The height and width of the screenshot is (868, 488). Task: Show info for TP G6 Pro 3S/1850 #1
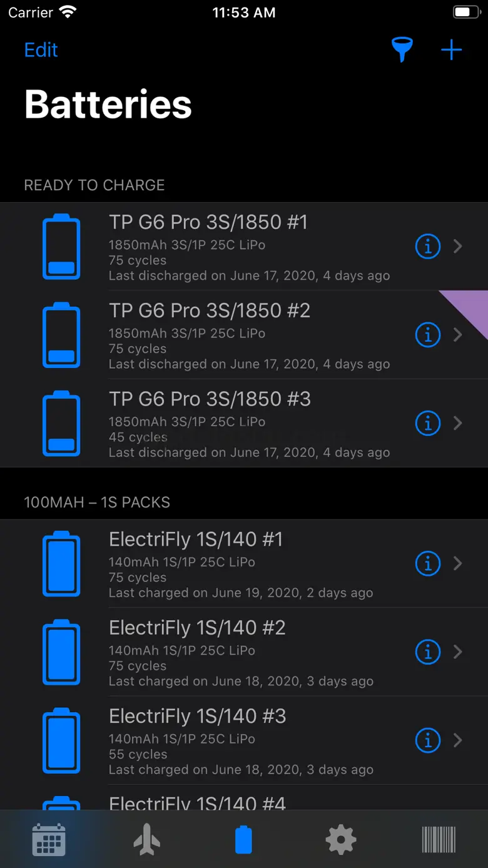[x=428, y=247]
